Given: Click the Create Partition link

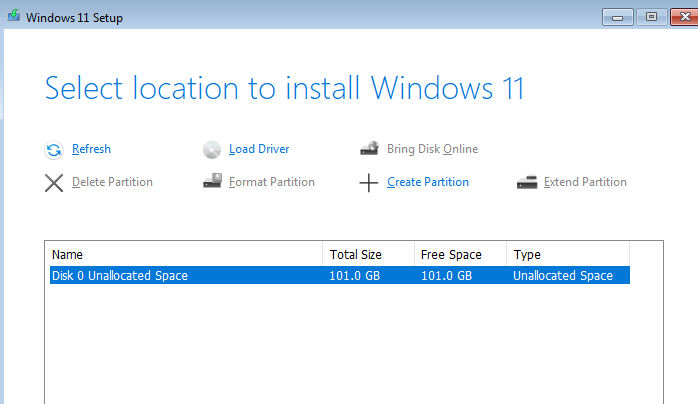Looking at the screenshot, I should tap(428, 182).
